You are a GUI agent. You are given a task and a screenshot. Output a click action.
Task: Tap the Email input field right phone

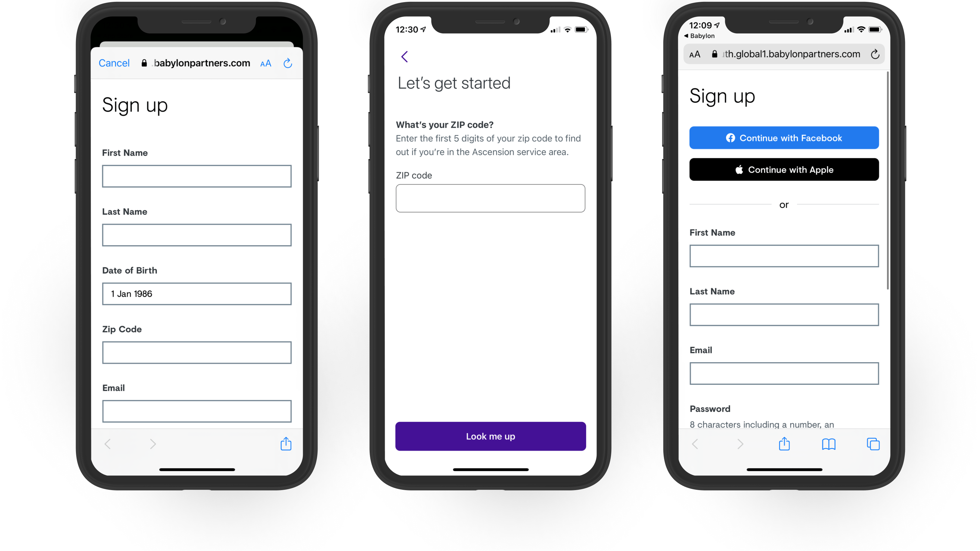783,373
